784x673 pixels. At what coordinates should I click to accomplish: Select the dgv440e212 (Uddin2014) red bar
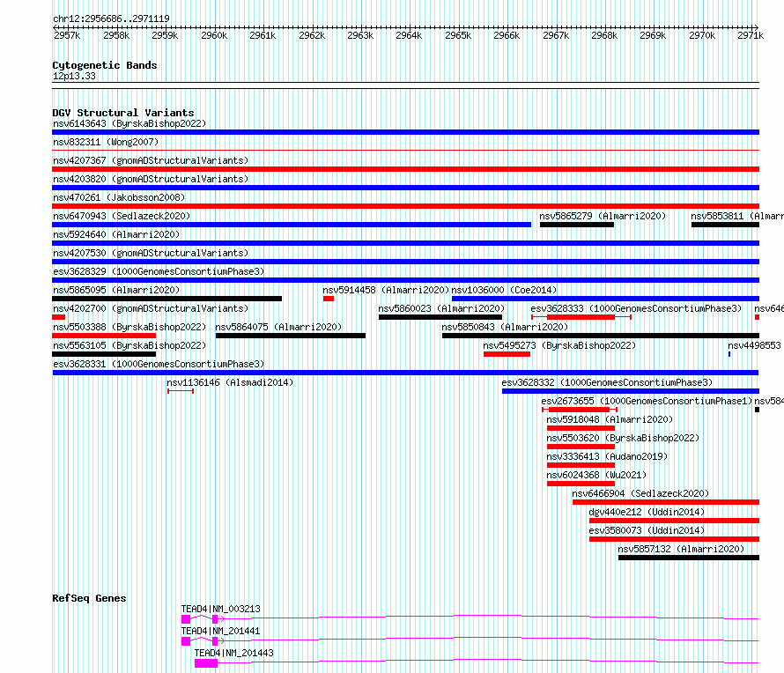pos(674,521)
